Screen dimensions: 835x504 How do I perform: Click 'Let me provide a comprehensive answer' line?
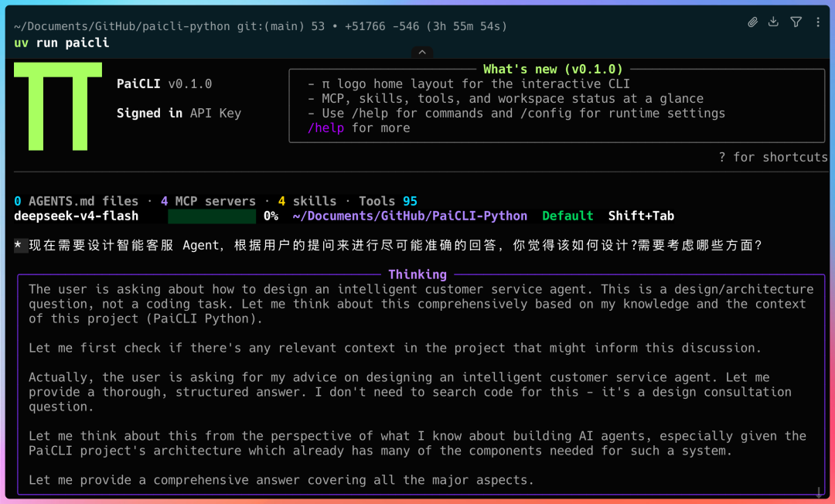(281, 480)
